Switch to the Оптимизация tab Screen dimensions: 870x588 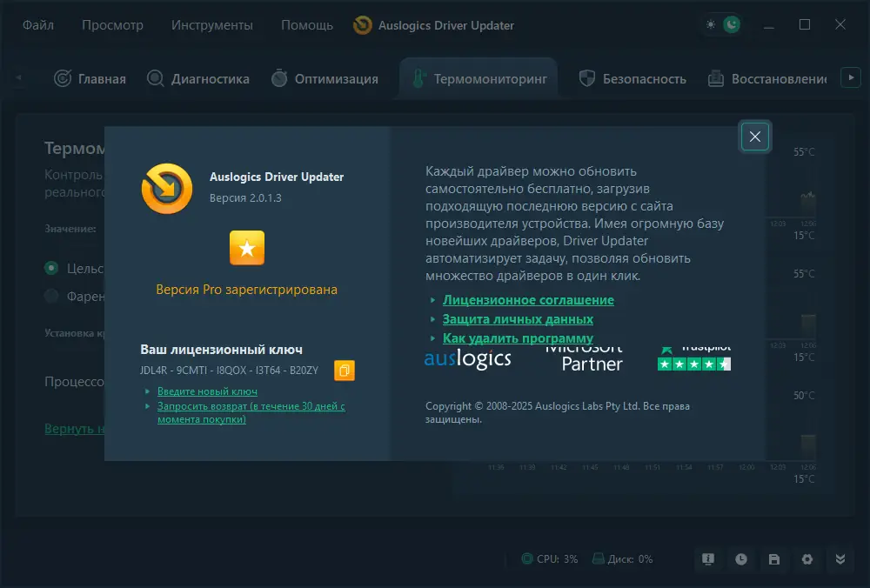pyautogui.click(x=325, y=79)
